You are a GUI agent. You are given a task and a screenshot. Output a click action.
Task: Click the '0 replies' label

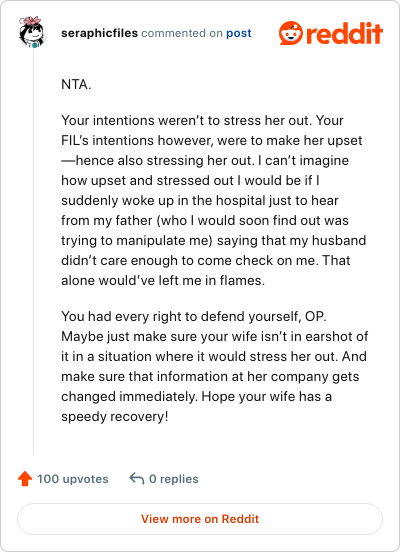174,479
